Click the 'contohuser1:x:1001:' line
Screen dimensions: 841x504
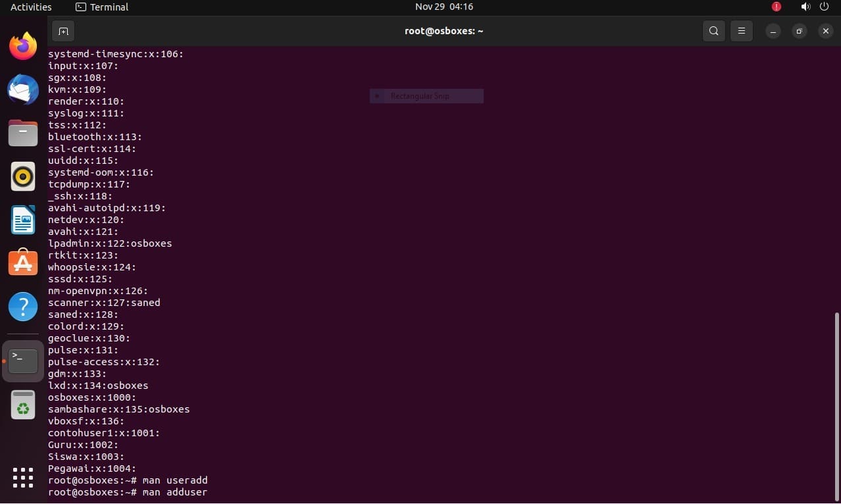(104, 433)
